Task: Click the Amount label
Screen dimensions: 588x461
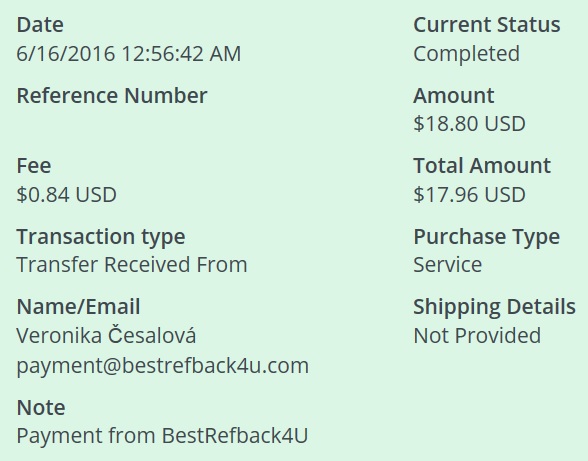Action: click(454, 95)
